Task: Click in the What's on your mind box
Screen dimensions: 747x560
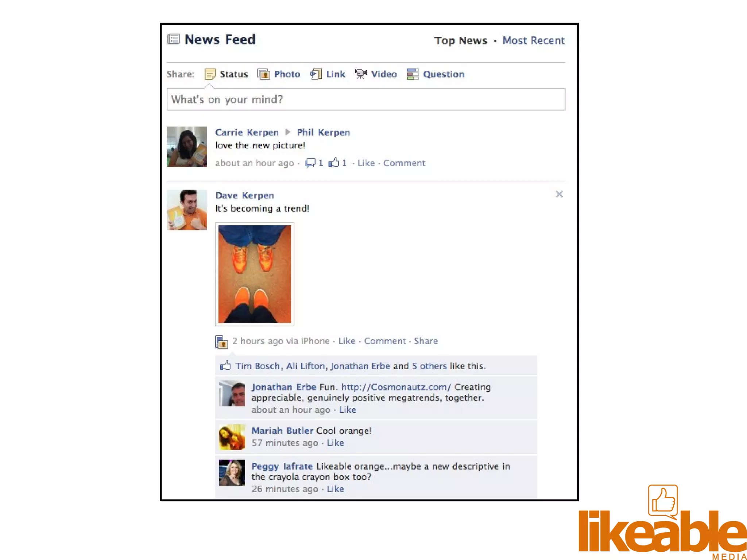Action: click(366, 99)
